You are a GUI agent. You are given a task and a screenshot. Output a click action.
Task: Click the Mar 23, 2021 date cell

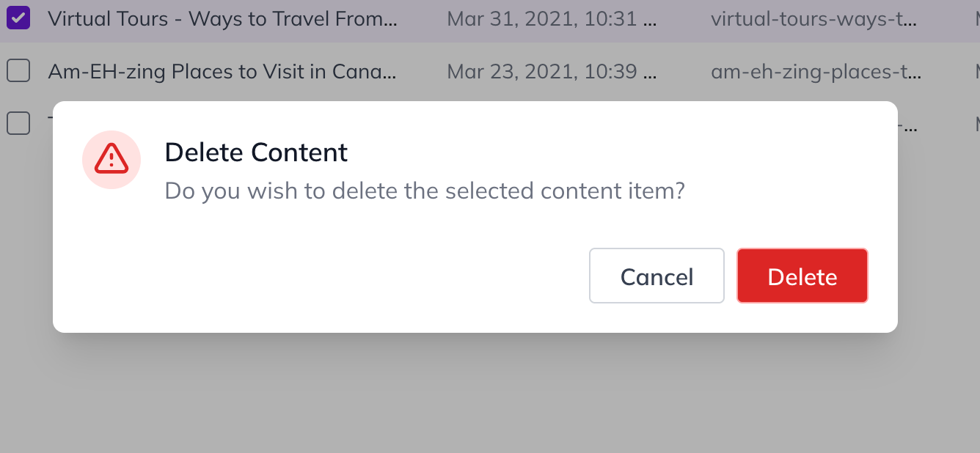[552, 72]
